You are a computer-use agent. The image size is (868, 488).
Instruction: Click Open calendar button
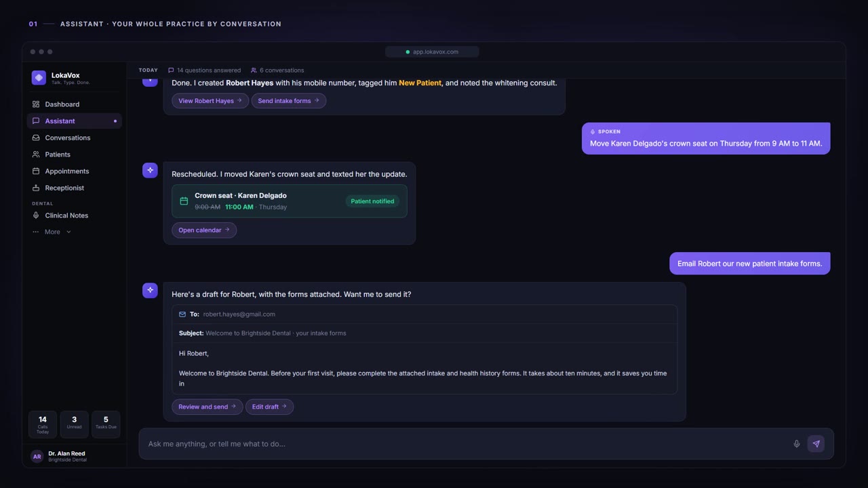[204, 230]
